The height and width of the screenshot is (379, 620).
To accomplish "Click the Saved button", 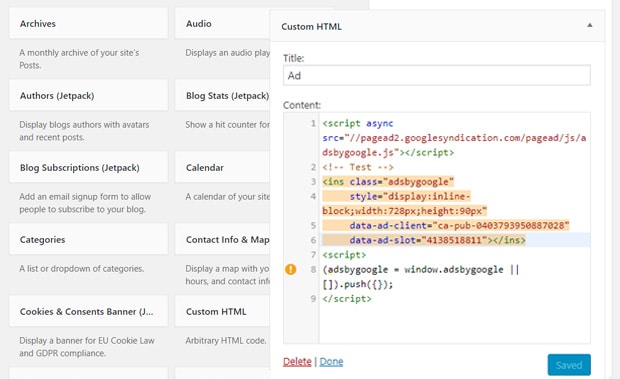I will (x=569, y=365).
